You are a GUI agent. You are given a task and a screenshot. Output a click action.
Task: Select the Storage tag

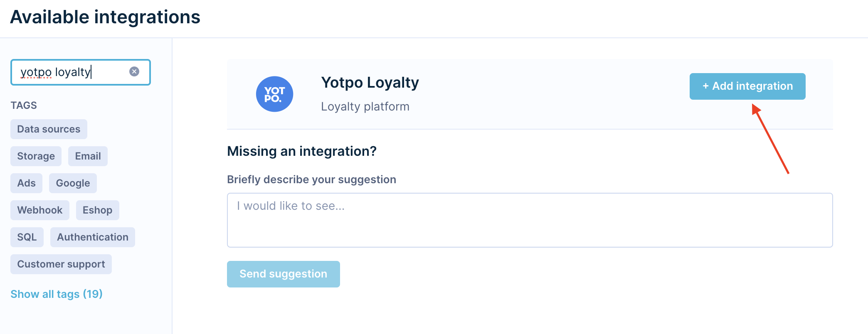tap(36, 156)
